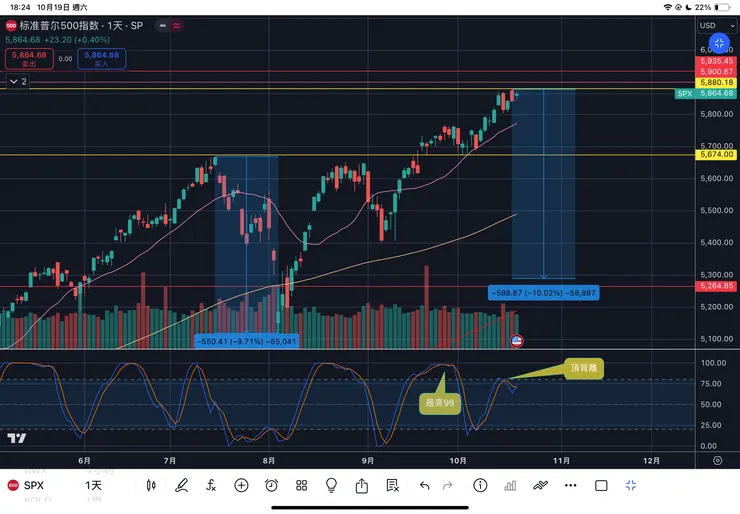The height and width of the screenshot is (514, 740).
Task: Tap the SPX 5,864.68 current price tag
Action: [706, 93]
